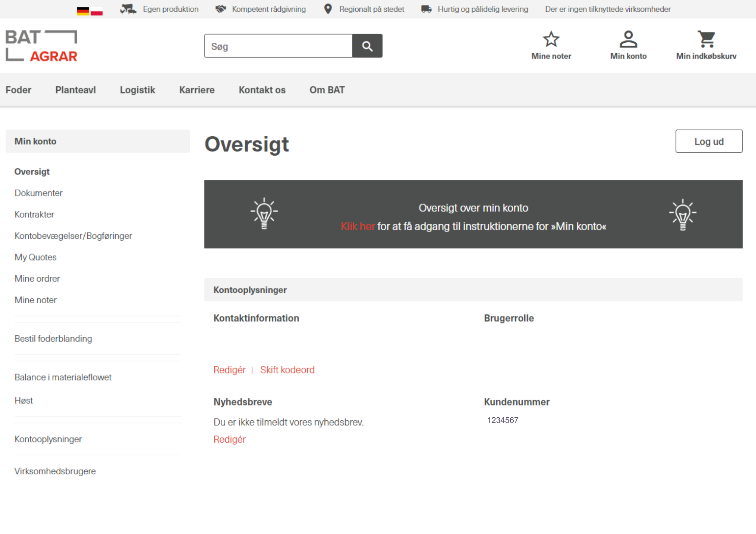Go to Kontakt os page
The width and height of the screenshot is (756, 534).
pos(262,90)
